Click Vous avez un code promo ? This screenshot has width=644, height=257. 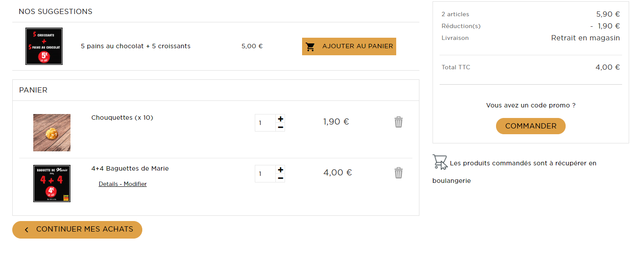pyautogui.click(x=531, y=105)
